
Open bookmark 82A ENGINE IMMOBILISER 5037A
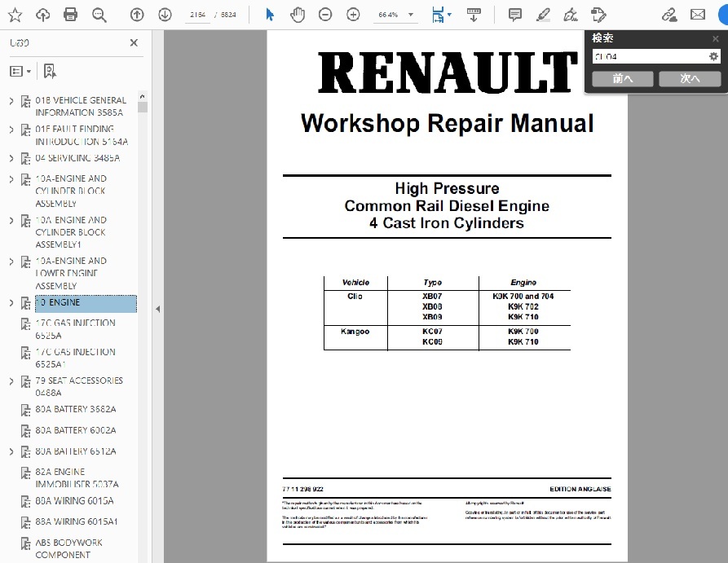(x=77, y=478)
